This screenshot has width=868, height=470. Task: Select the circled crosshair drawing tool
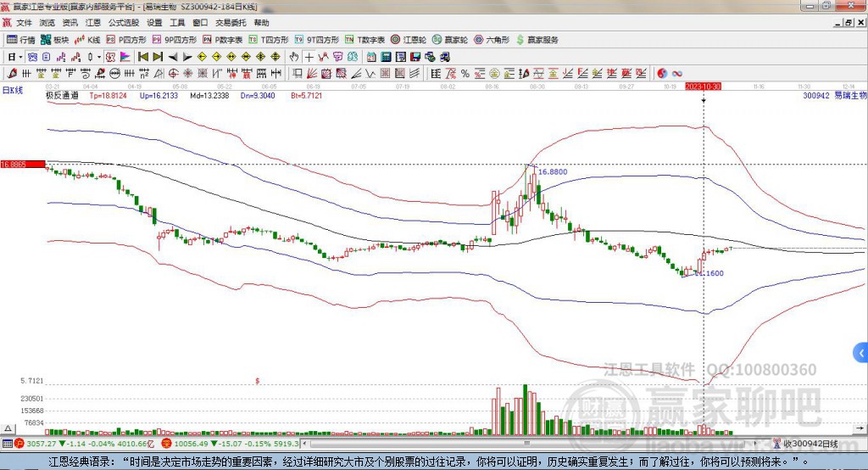click(x=173, y=73)
